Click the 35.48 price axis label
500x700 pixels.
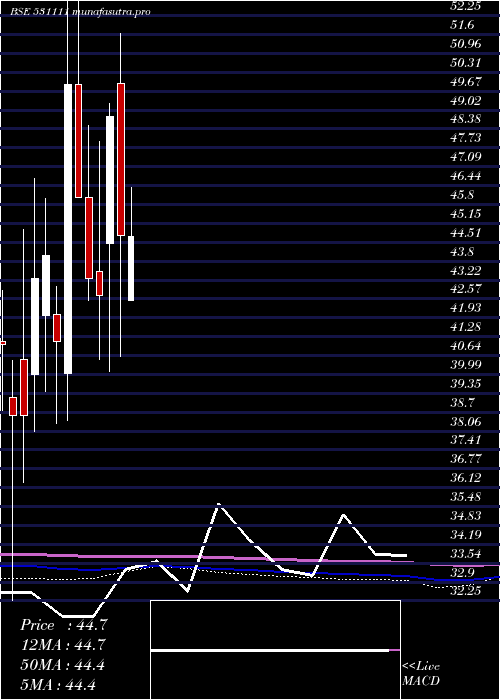(x=465, y=496)
